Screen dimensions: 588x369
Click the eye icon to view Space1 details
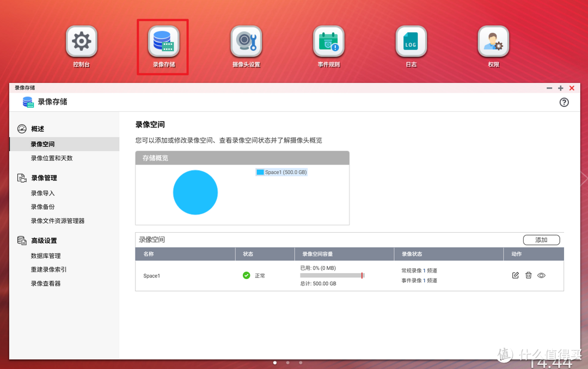point(541,275)
